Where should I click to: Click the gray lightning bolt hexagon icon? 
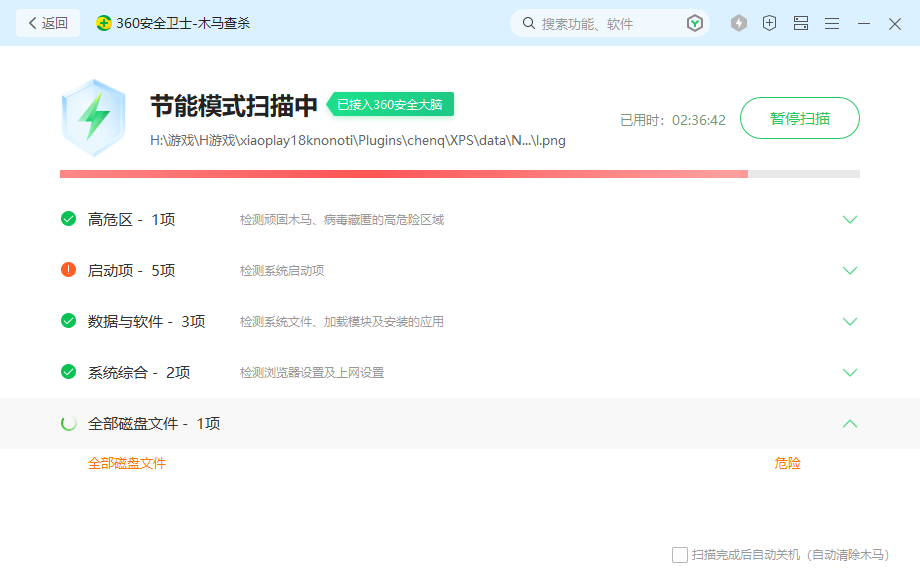click(739, 23)
